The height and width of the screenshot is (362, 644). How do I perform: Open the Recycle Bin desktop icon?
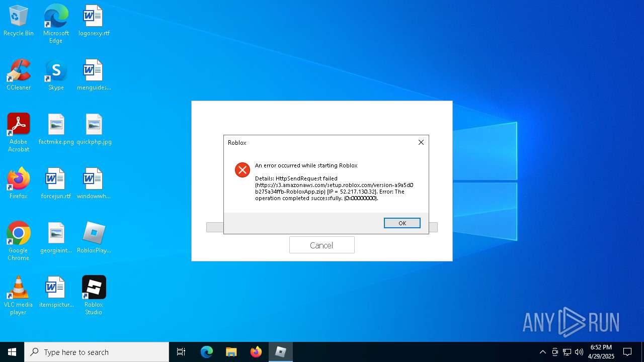[x=19, y=21]
